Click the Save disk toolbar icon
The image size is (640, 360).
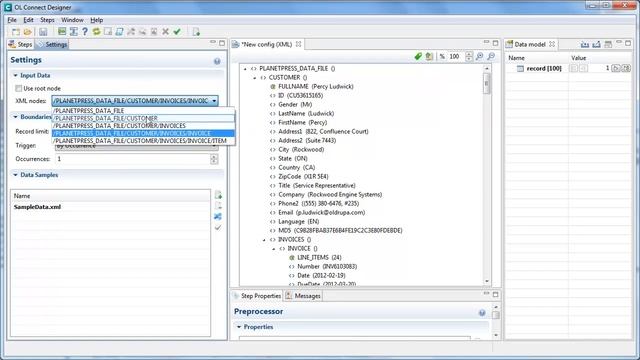(x=43, y=32)
